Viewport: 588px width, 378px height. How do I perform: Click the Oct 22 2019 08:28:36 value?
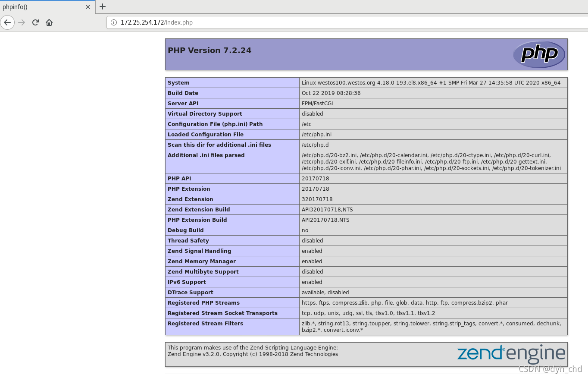pos(331,93)
